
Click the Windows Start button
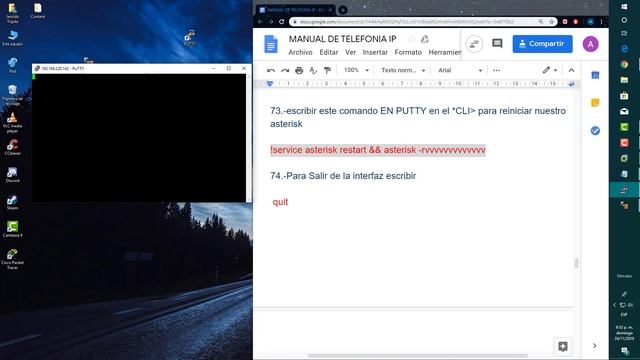coord(624,7)
